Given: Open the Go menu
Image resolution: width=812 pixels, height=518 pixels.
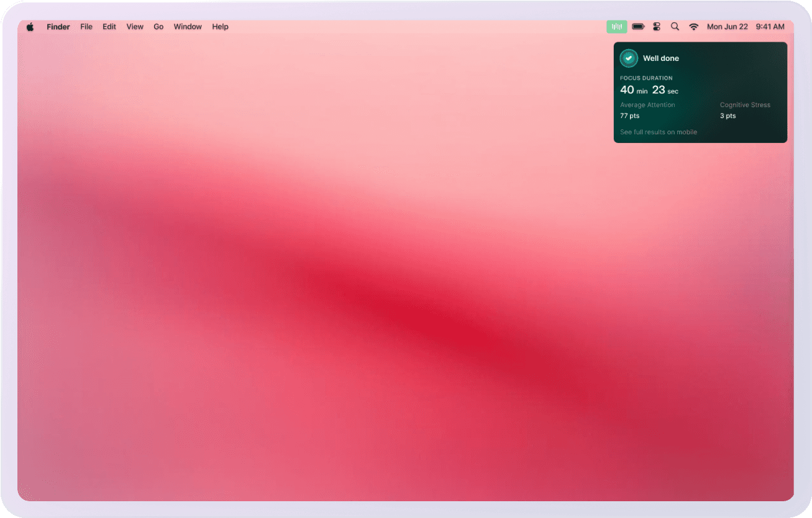Looking at the screenshot, I should point(158,27).
